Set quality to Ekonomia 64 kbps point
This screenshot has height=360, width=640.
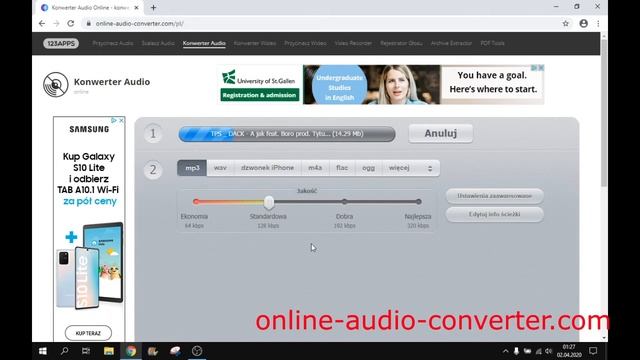(196, 202)
